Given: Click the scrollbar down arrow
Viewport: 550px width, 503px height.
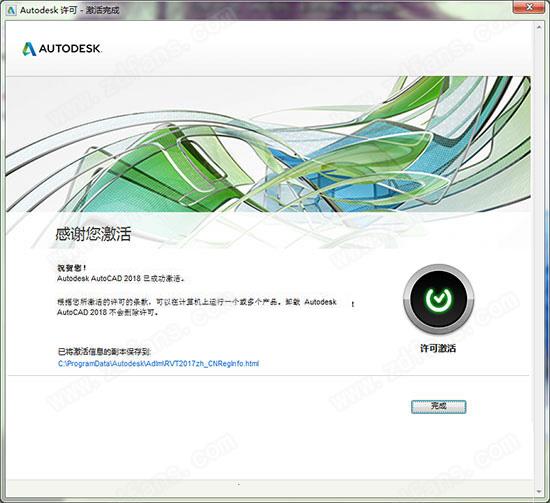Looking at the screenshot, I should (539, 492).
